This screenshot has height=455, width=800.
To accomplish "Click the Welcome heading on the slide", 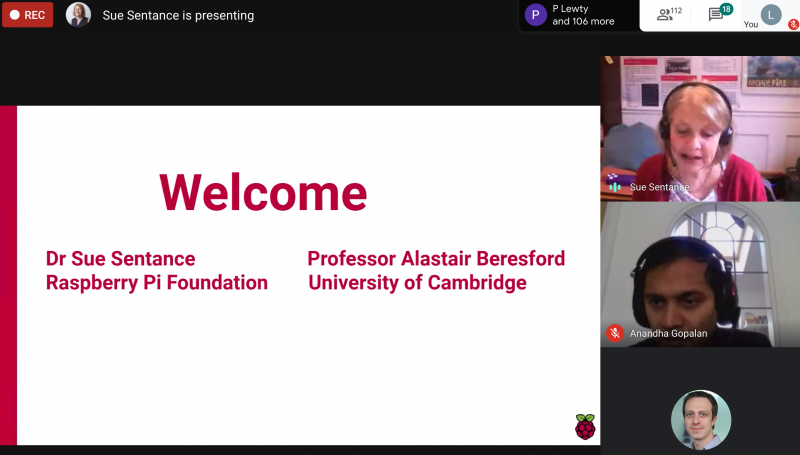I will 263,192.
